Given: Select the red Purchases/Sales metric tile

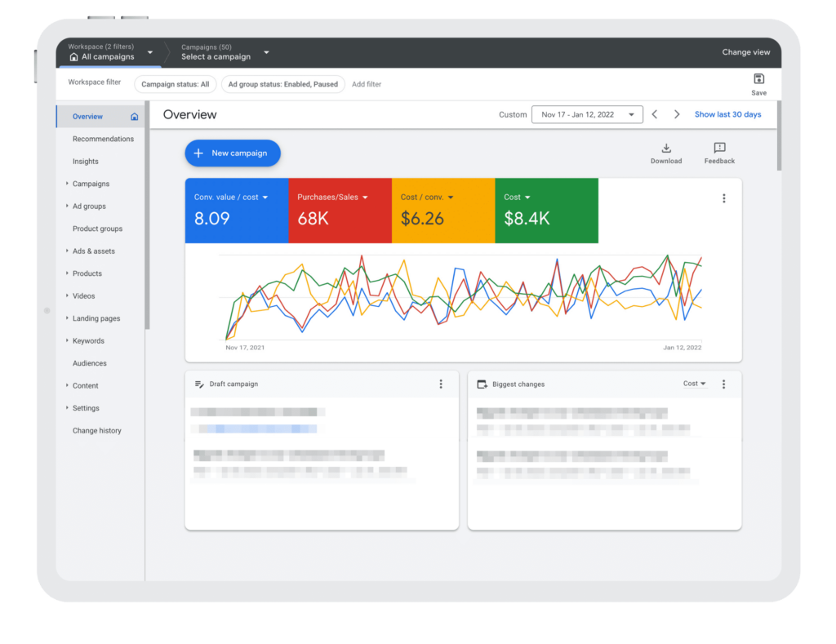Looking at the screenshot, I should point(340,211).
